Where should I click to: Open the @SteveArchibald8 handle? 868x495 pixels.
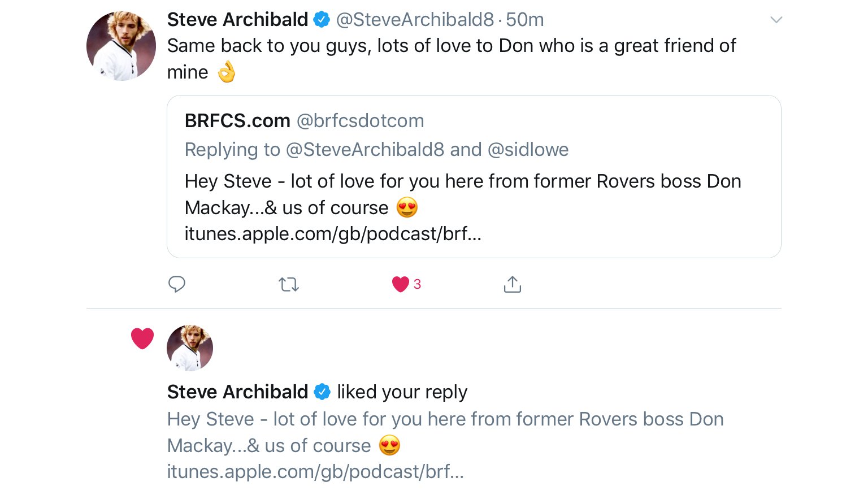point(415,20)
